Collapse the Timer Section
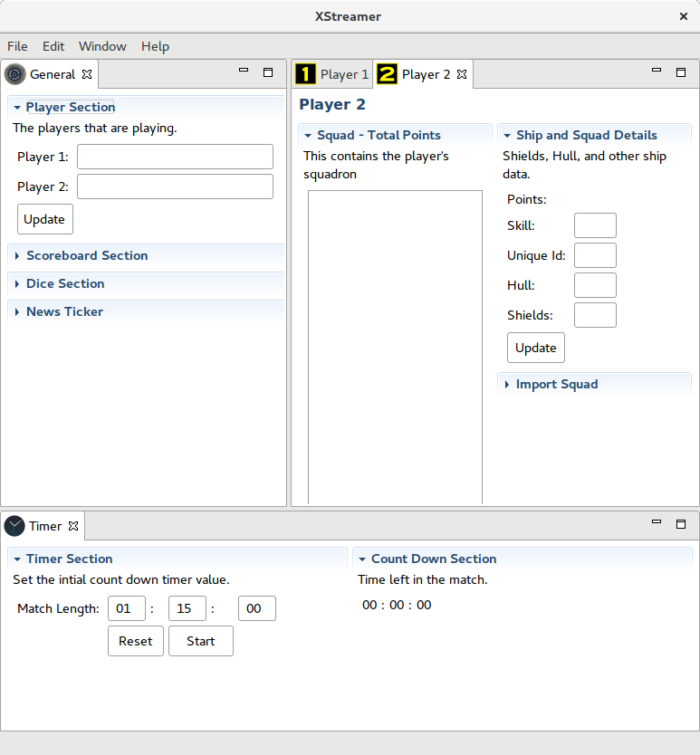This screenshot has width=700, height=755. (17, 559)
